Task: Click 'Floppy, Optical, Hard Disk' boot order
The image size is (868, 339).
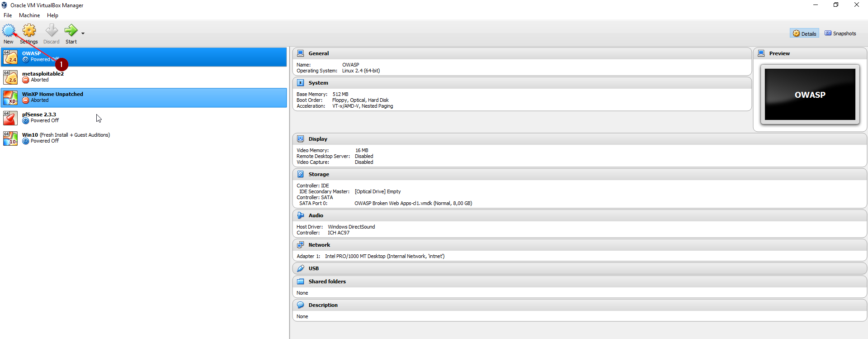Action: coord(360,100)
